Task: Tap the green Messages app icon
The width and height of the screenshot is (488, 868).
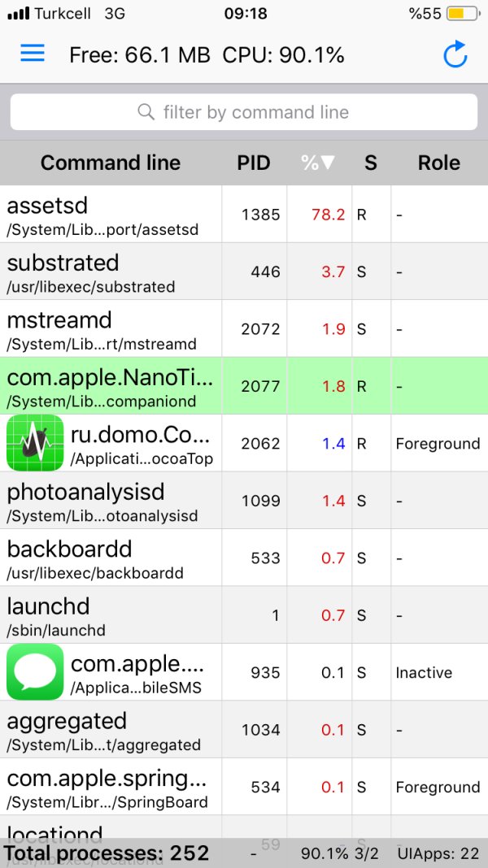Action: [35, 672]
